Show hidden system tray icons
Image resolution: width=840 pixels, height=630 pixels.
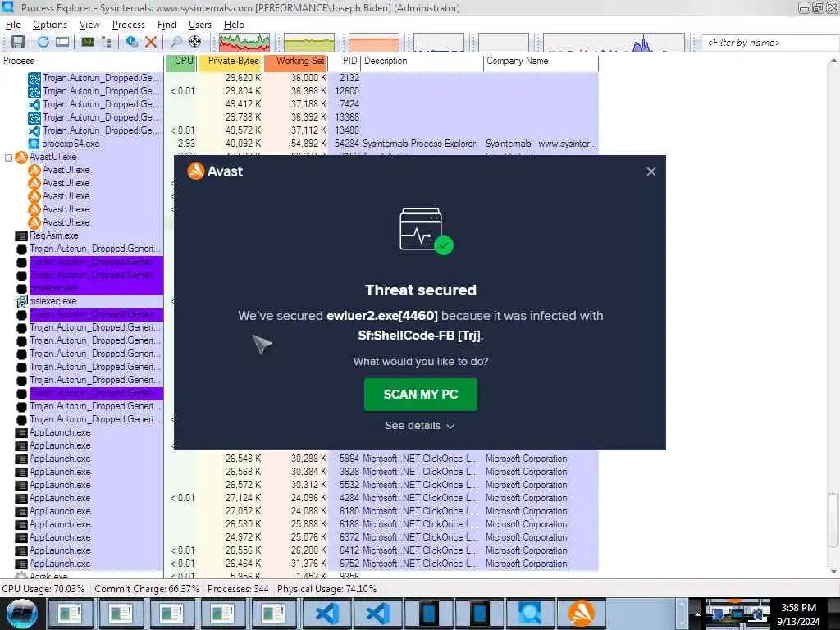pos(697,614)
